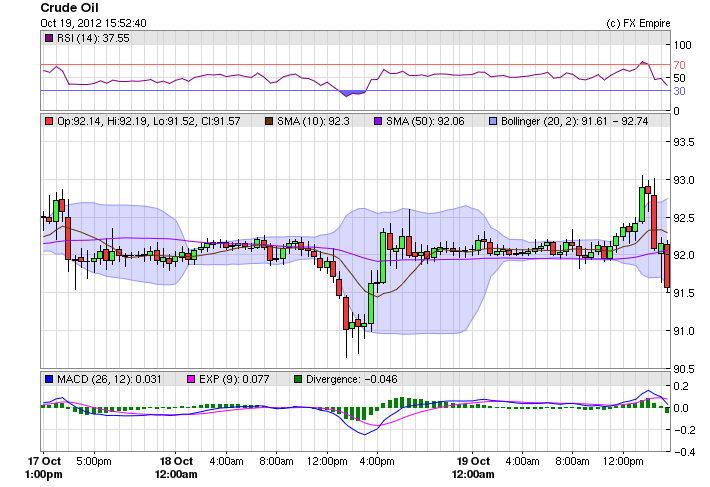Click the green Divergence legend swatch
Screen dimensions: 710x487
pos(298,379)
